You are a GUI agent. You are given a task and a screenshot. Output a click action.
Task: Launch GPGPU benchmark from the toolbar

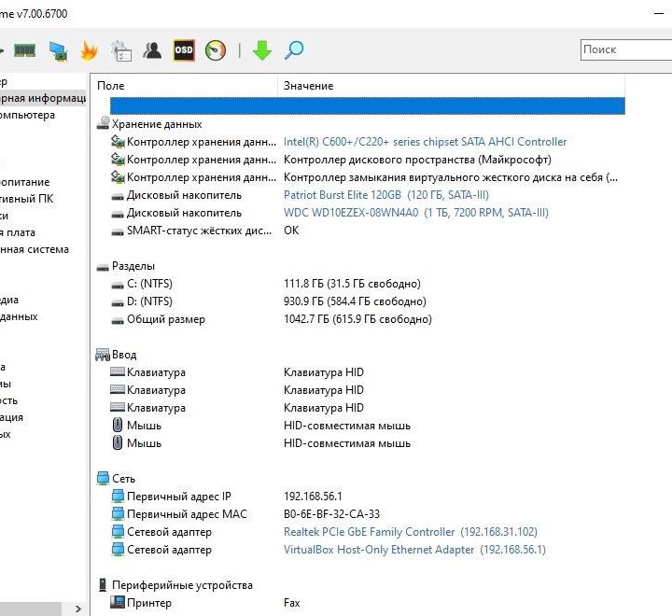point(58,50)
